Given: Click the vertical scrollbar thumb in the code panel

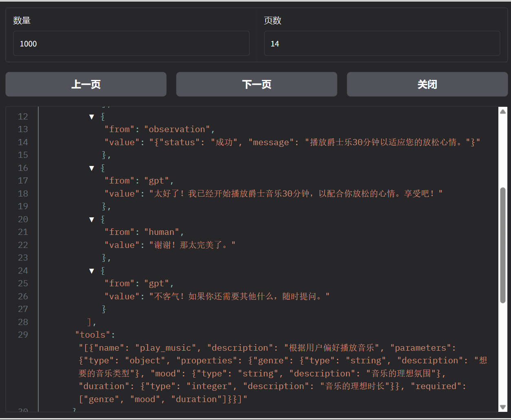Looking at the screenshot, I should [x=503, y=245].
